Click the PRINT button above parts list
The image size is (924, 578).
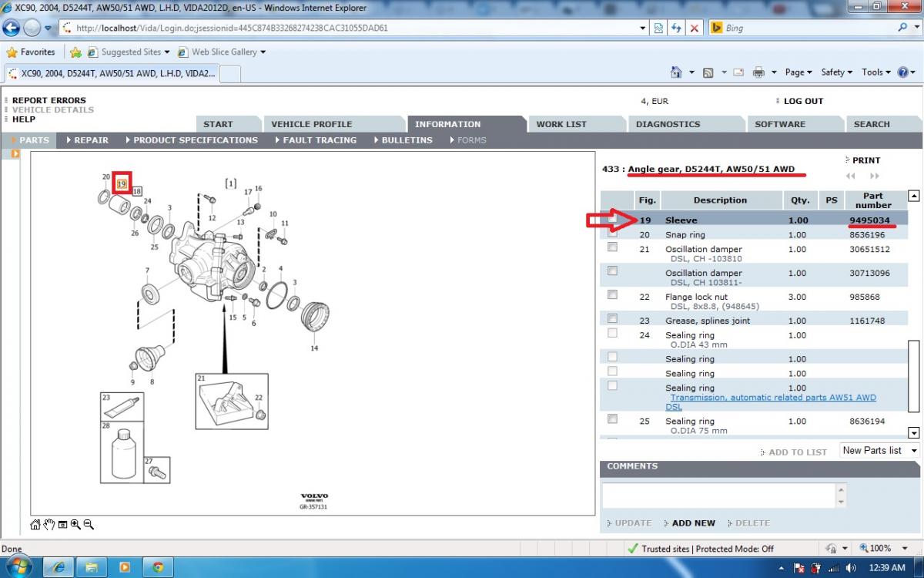[x=866, y=160]
